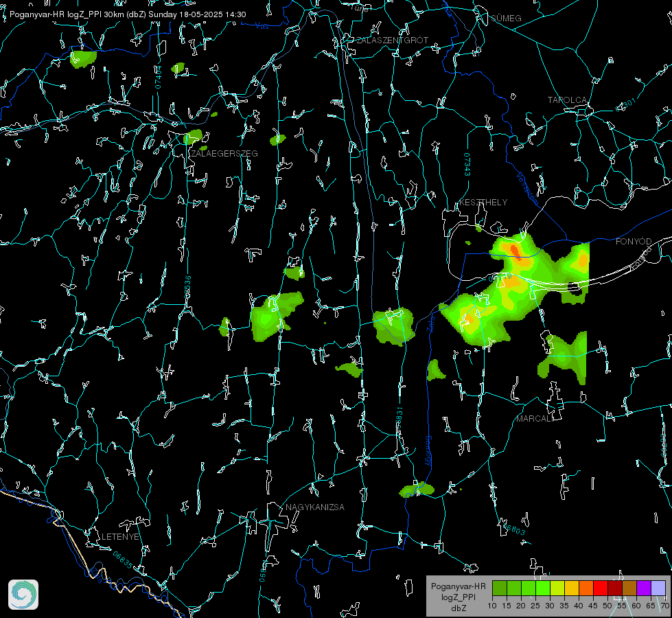Click the MARCALI town label
The height and width of the screenshot is (618, 672).
point(535,419)
